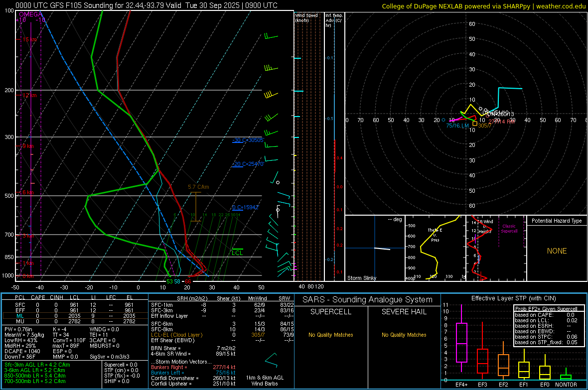Click the 'PW = 0.76in' value
The image size is (588, 390).
click(x=18, y=329)
